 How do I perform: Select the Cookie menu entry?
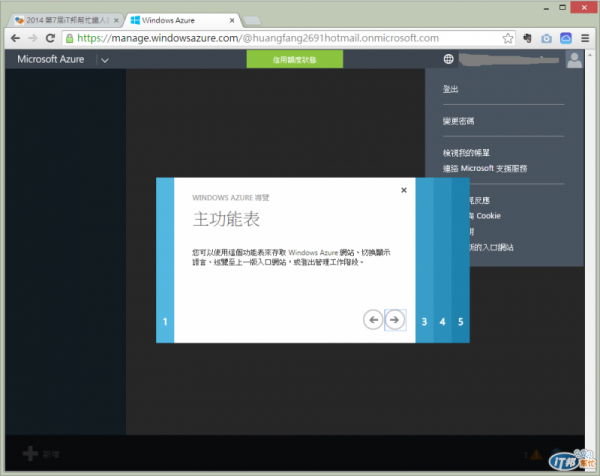pos(485,216)
